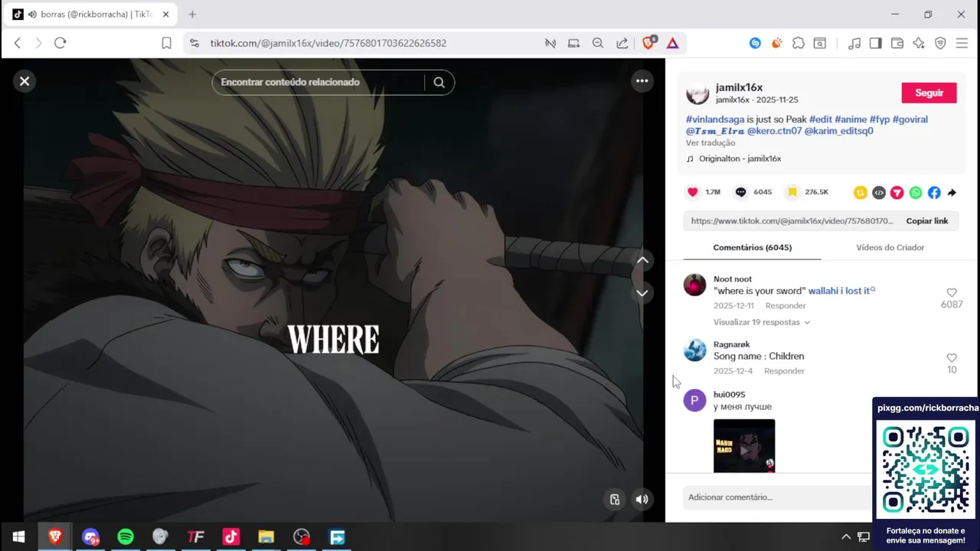Click 'Ver tradução' under the caption
This screenshot has height=551, width=980.
coord(710,143)
